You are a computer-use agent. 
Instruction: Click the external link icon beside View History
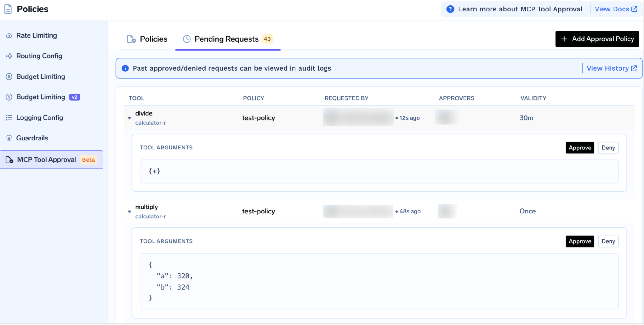coord(634,68)
